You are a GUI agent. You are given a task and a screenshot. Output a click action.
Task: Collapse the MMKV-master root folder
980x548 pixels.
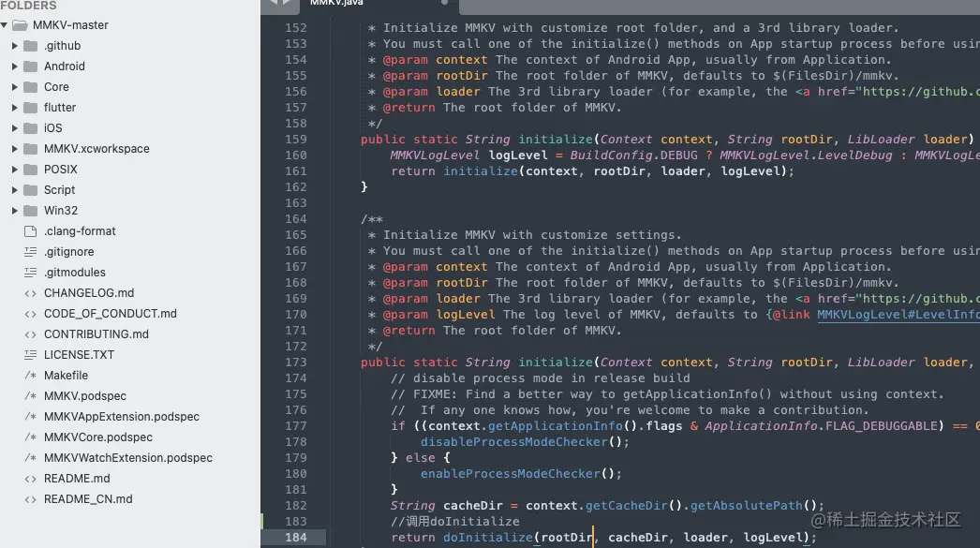tap(4, 25)
